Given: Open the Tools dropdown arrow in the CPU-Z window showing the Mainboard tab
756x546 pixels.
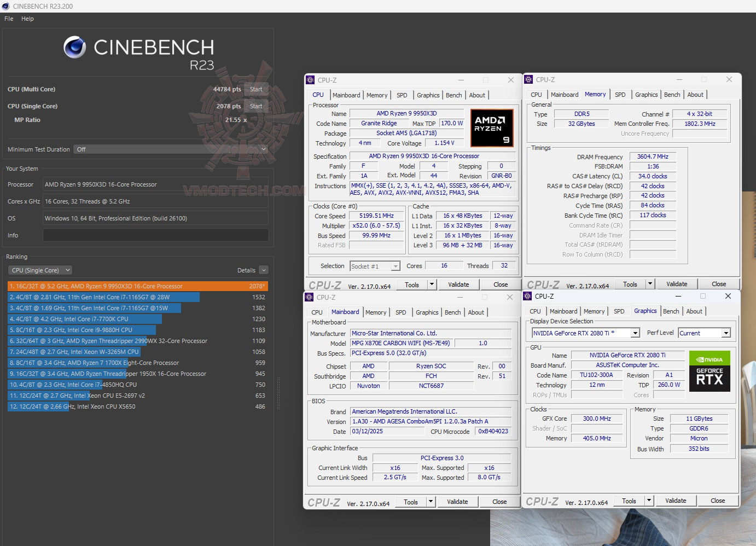Looking at the screenshot, I should click(x=431, y=502).
